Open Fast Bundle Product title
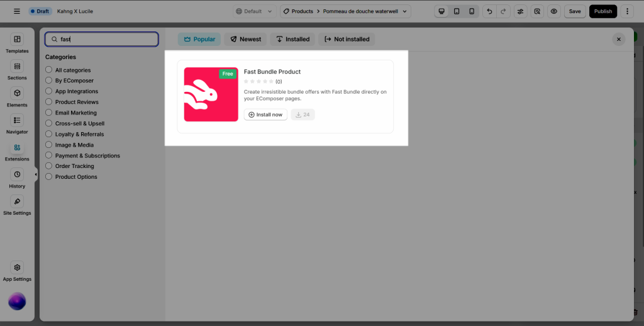Screen dimensions: 644x326 [x=272, y=72]
